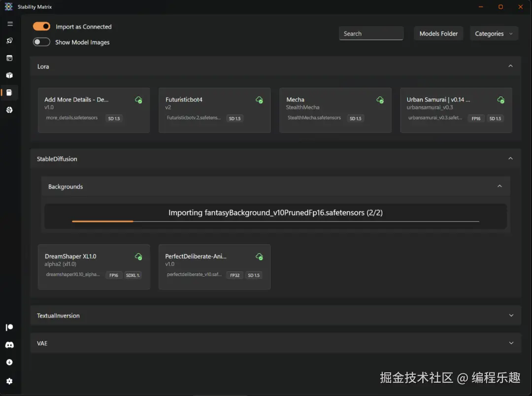
Task: Click connected cloud icon on Add More Details card
Action: (x=138, y=100)
